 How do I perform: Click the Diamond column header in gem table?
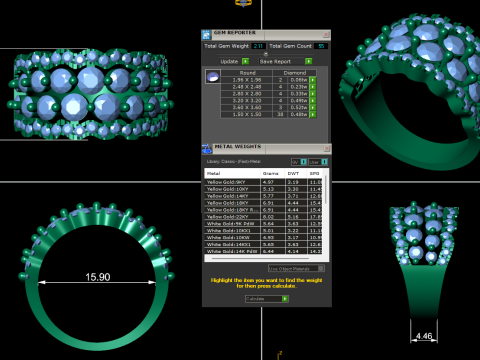point(295,73)
